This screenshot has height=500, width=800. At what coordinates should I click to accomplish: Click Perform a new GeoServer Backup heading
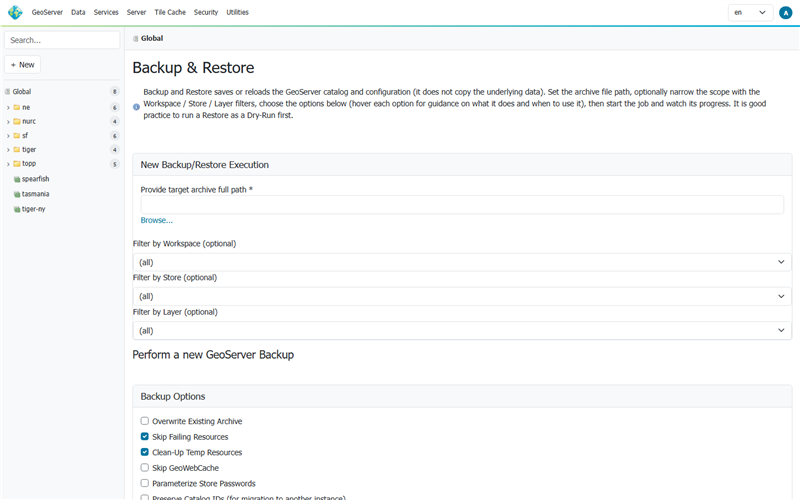pos(213,355)
